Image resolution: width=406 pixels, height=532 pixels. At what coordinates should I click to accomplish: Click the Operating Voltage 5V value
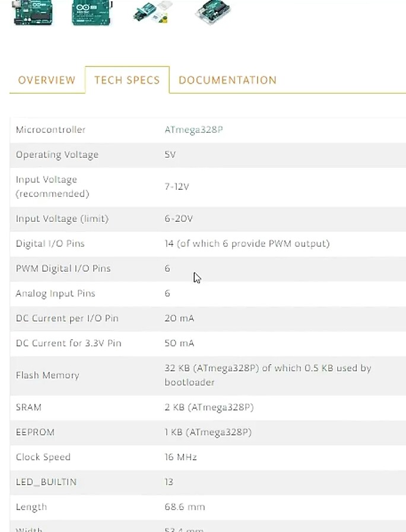click(x=170, y=155)
